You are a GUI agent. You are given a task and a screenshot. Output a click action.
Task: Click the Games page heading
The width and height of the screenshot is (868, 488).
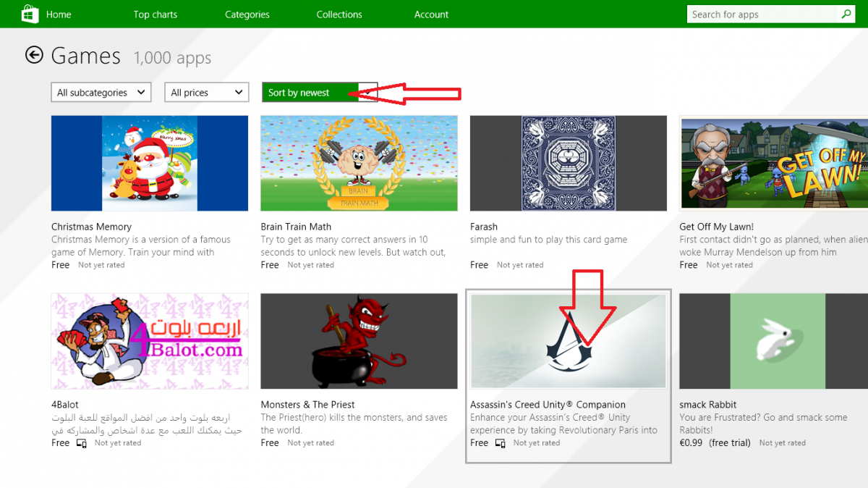pyautogui.click(x=85, y=56)
